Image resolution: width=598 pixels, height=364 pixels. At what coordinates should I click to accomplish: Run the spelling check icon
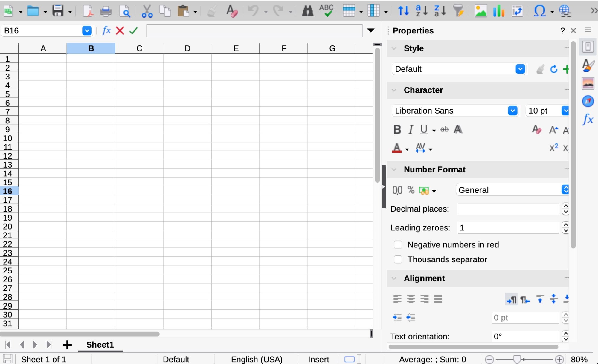click(x=326, y=11)
